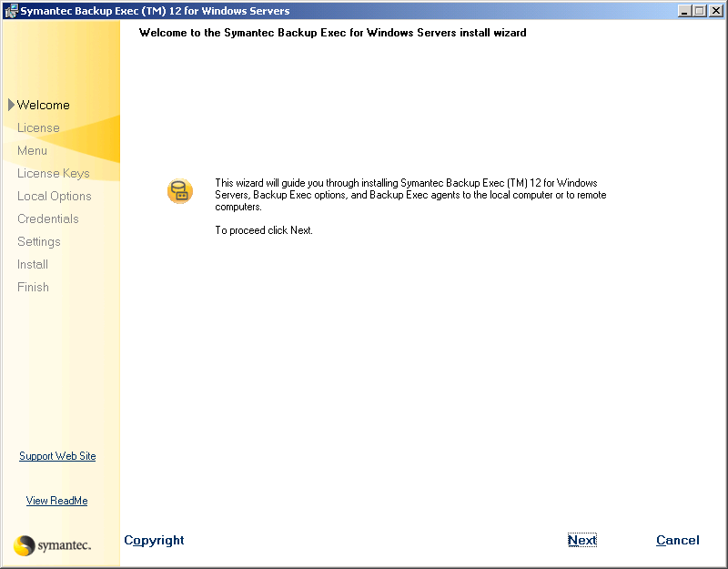Click the Symantec logo
728x569 pixels.
tap(52, 544)
